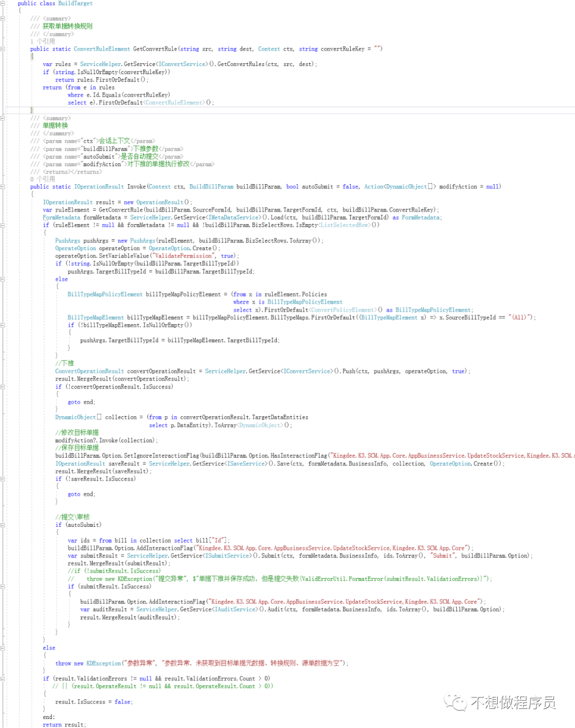Click 'return rules.FirstOrDefault();' line
The width and height of the screenshot is (575, 728).
(x=102, y=80)
